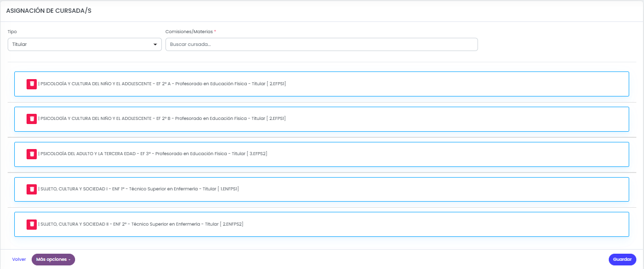Remove Sujeto, Cultura y Sociedad II entry
644x269 pixels.
pyautogui.click(x=32, y=224)
